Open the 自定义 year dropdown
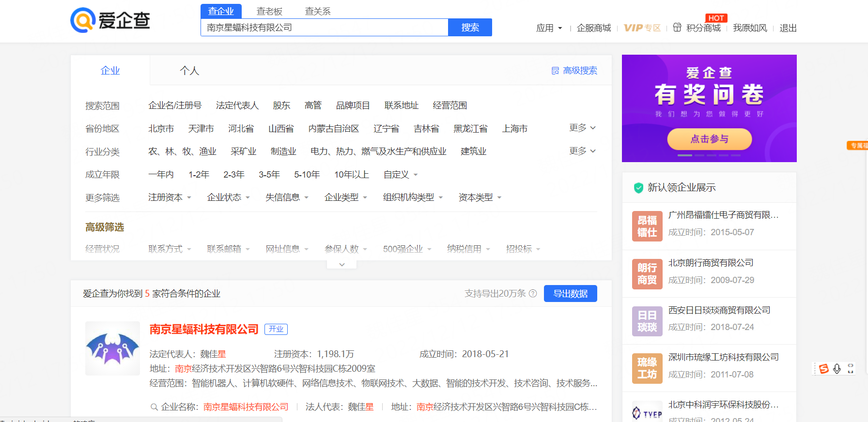Image resolution: width=868 pixels, height=422 pixels. pyautogui.click(x=401, y=175)
